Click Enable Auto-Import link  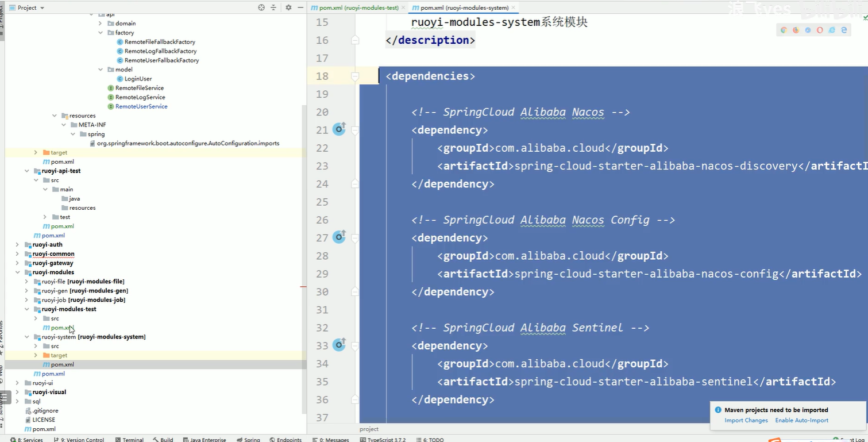pos(801,420)
